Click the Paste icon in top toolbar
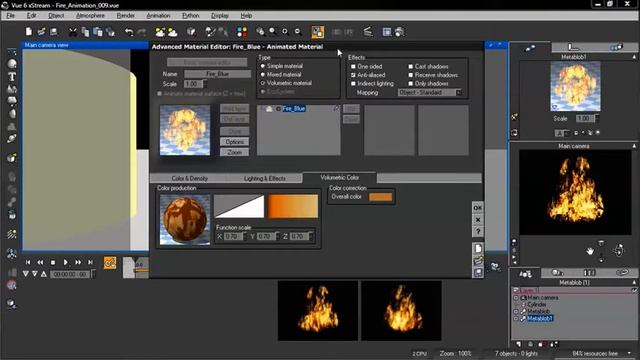 click(98, 32)
